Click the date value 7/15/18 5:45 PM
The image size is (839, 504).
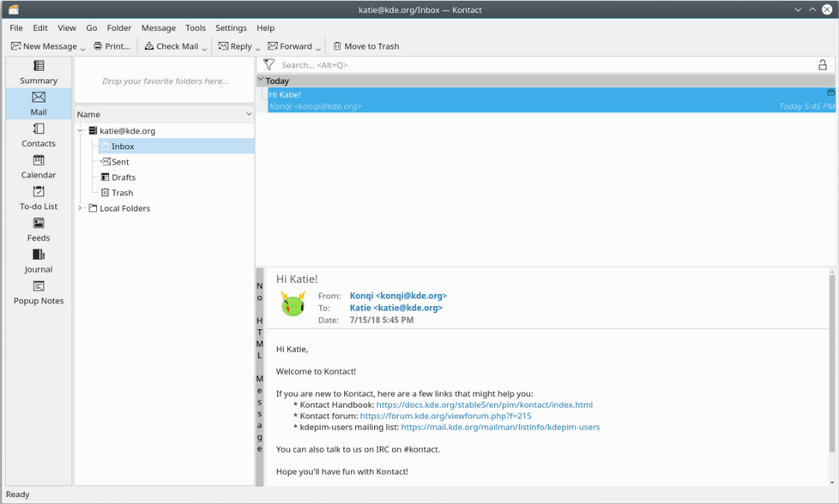click(382, 321)
